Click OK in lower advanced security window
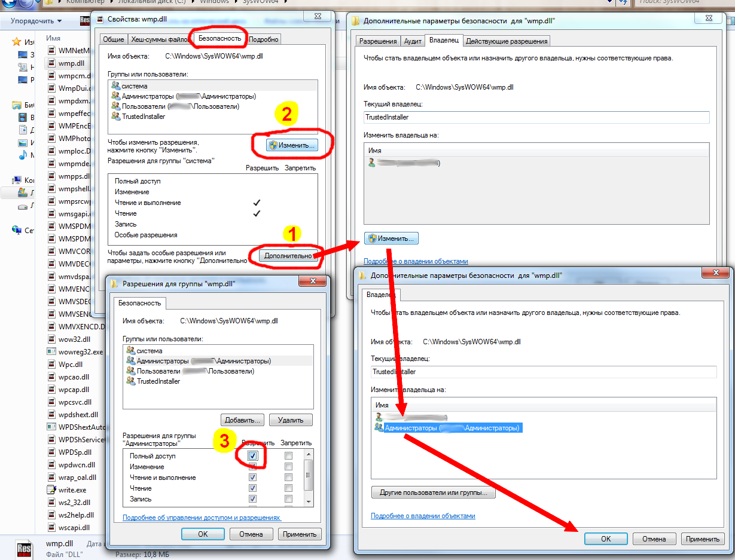 606,538
